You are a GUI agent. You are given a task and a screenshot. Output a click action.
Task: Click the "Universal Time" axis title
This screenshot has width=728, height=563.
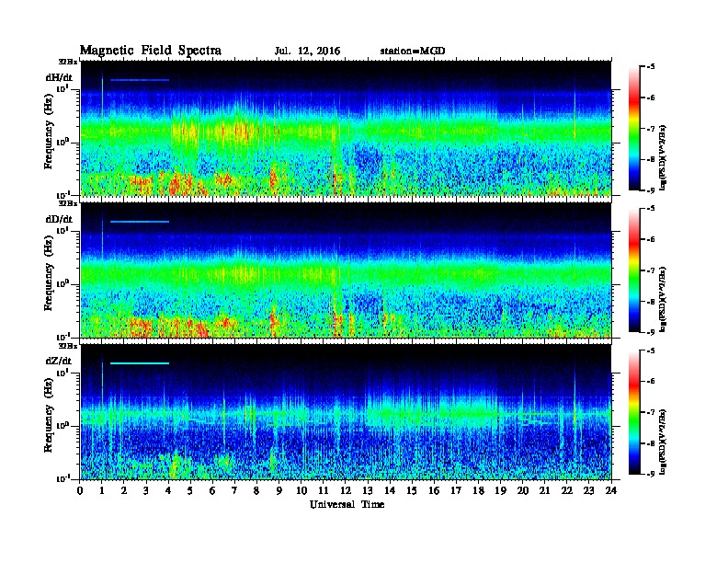pos(347,504)
